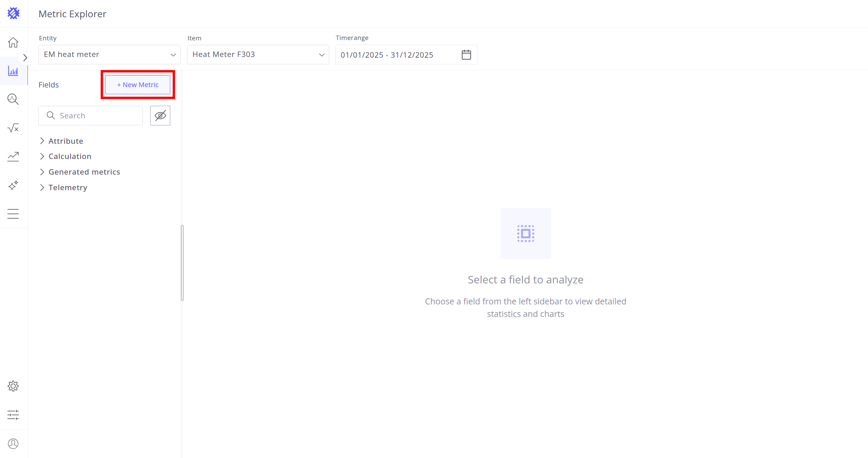Expand the Attribute field group

66,141
